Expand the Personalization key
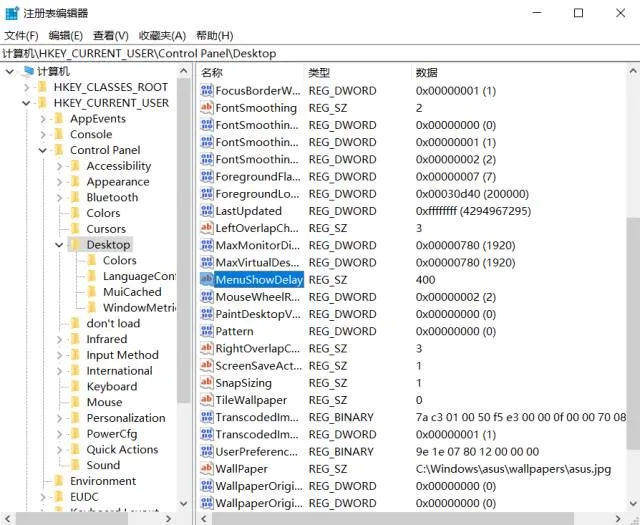The width and height of the screenshot is (640, 525). [60, 418]
